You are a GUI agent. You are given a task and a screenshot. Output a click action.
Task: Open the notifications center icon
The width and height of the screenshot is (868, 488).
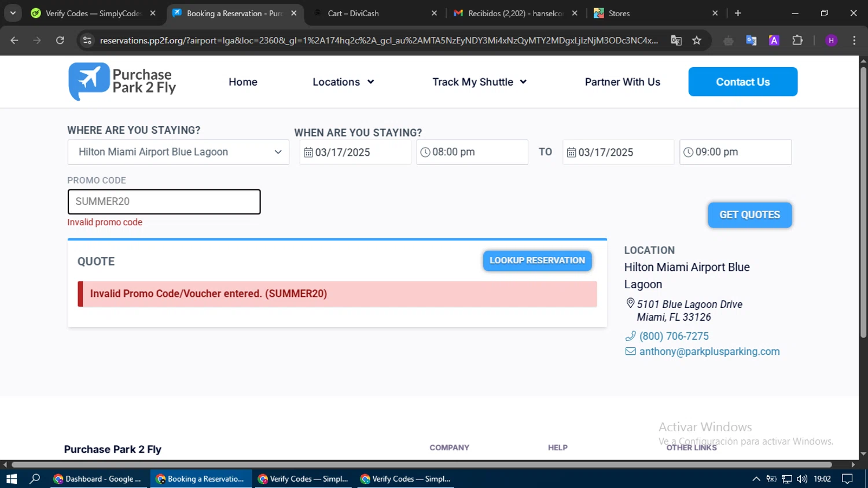point(847,479)
